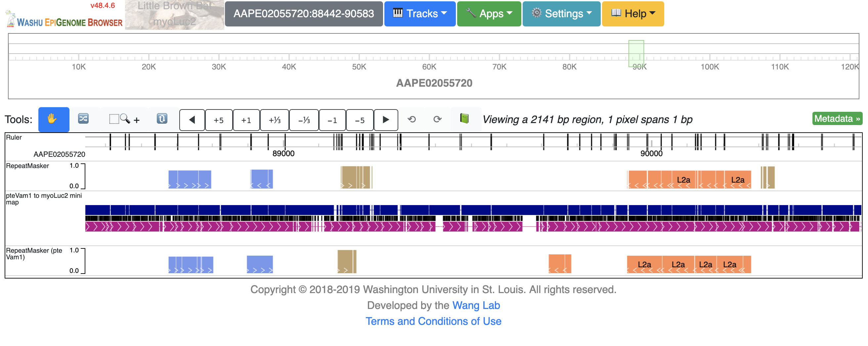Choose the zoom-in selection magnifier tool
Viewport: 868px width, 346px height.
pyautogui.click(x=124, y=119)
